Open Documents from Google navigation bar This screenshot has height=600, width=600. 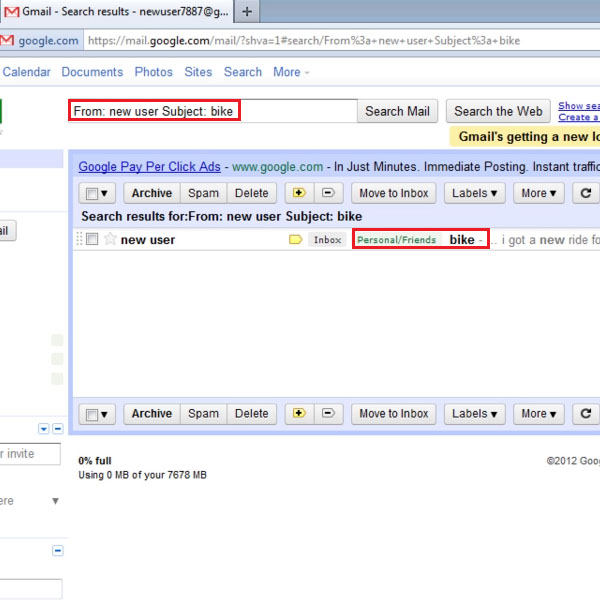92,72
